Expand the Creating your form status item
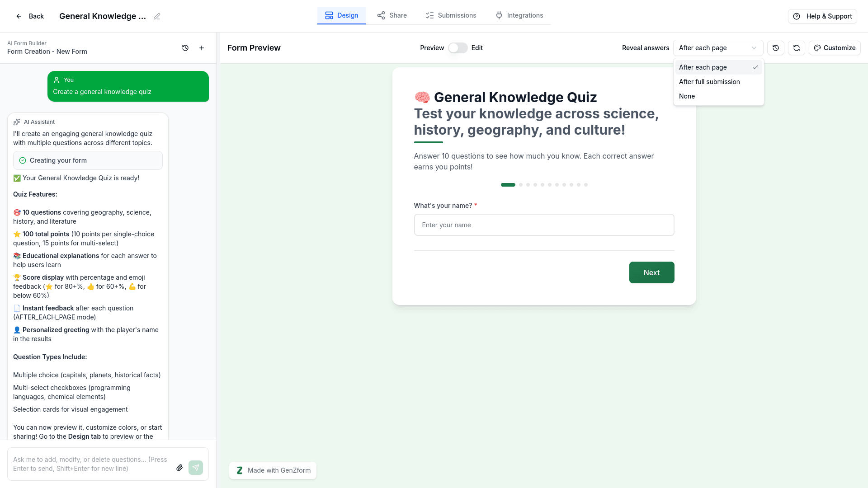 pos(88,160)
